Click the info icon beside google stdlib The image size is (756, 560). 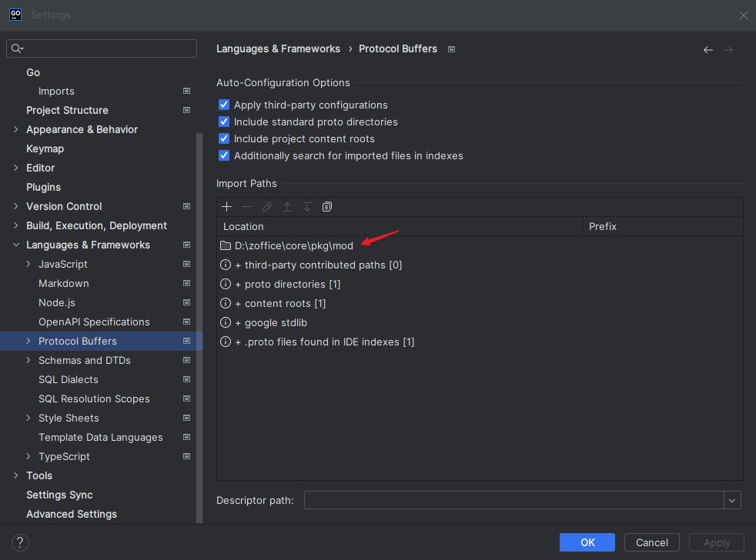coord(226,323)
